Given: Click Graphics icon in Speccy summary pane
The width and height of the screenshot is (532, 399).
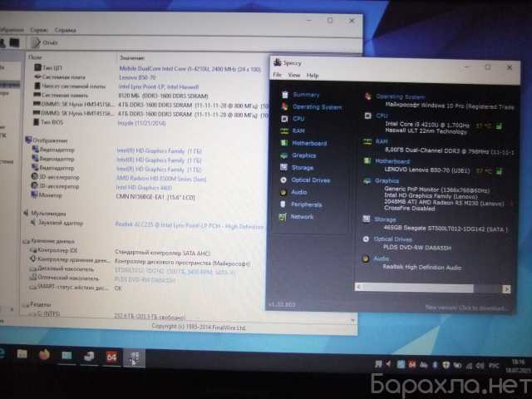Looking at the screenshot, I should click(x=367, y=181).
